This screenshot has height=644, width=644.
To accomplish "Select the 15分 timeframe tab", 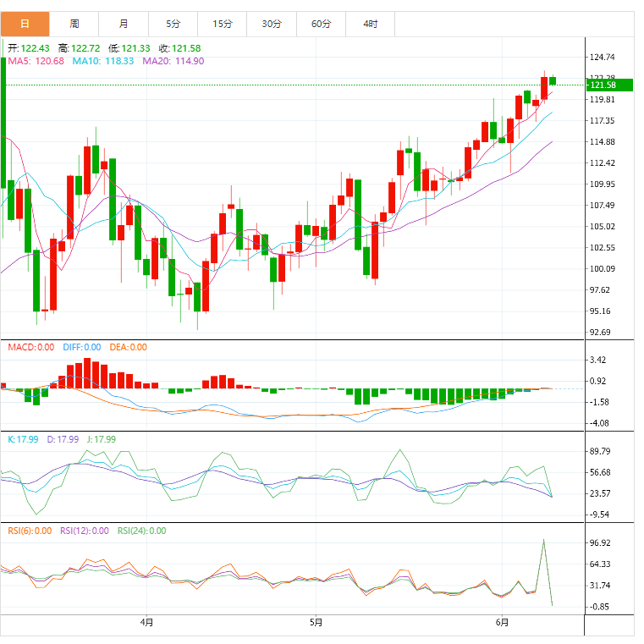I will coord(223,24).
